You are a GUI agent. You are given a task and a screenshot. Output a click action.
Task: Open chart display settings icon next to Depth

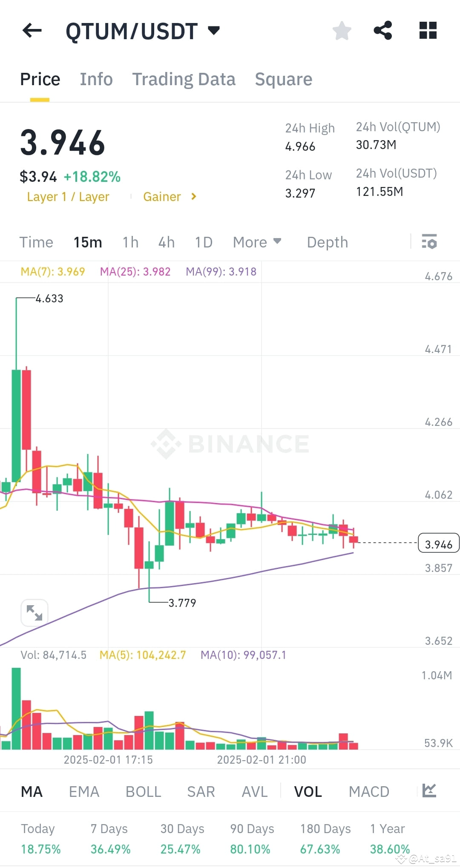point(430,242)
